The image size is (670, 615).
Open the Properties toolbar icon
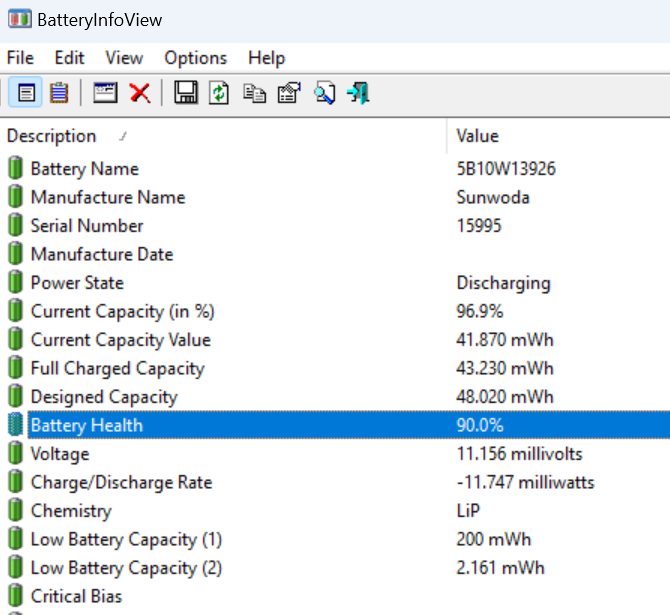[x=289, y=93]
